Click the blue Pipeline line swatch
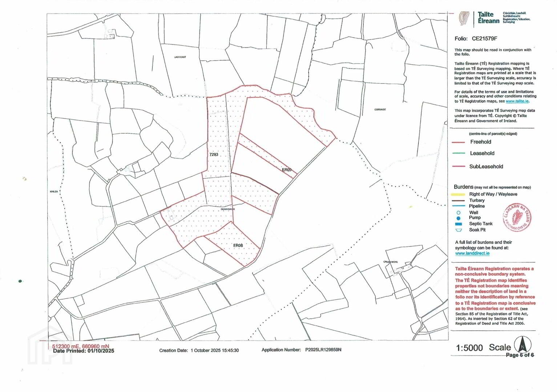Image resolution: width=557 pixels, height=392 pixels. [x=459, y=206]
